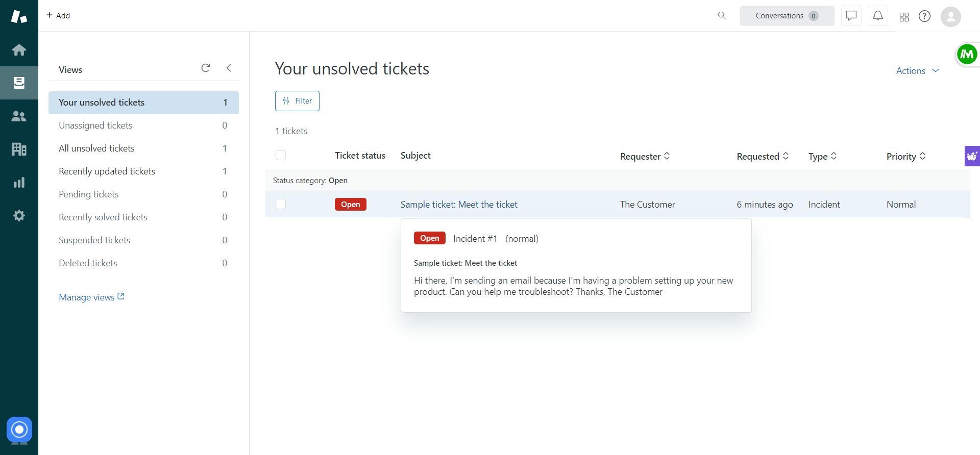Image resolution: width=980 pixels, height=455 pixels.
Task: Refresh the Views list
Action: [x=206, y=67]
